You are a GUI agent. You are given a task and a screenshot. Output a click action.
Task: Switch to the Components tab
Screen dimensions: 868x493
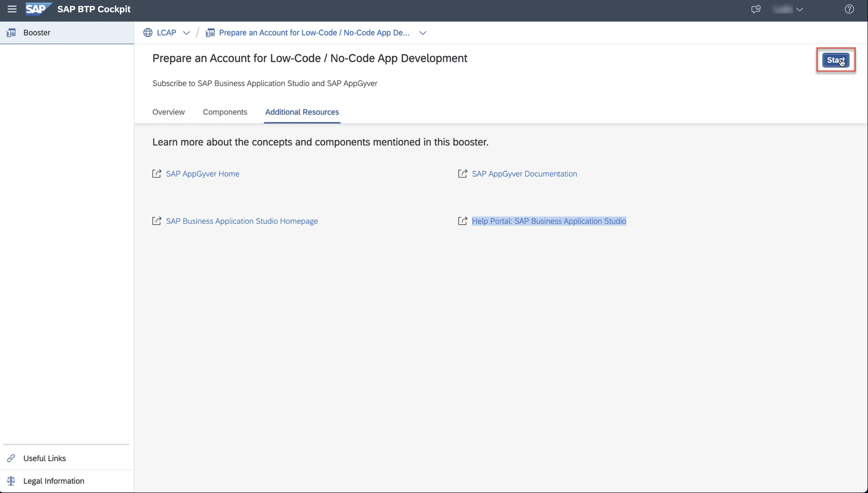[225, 112]
